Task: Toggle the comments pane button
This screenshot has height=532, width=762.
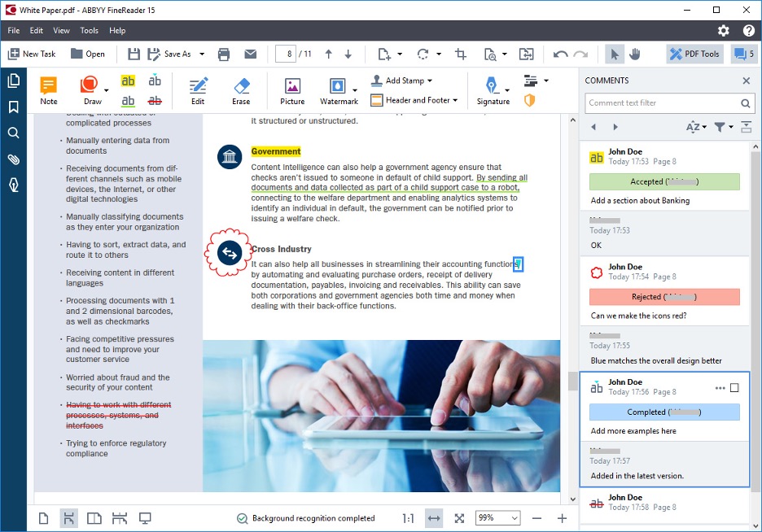Action: tap(743, 55)
